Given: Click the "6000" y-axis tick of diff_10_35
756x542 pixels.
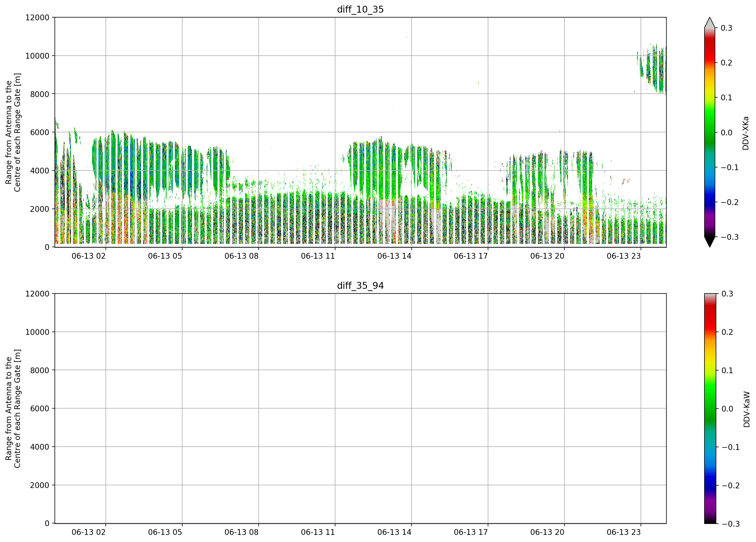Looking at the screenshot, I should tap(40, 132).
